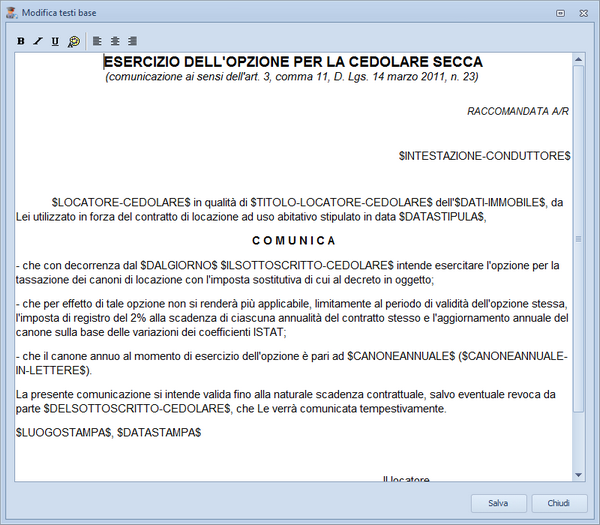Image resolution: width=600 pixels, height=525 pixels.
Task: Click the $LUOGOSTAMPA$ placeholder
Action: pos(63,432)
